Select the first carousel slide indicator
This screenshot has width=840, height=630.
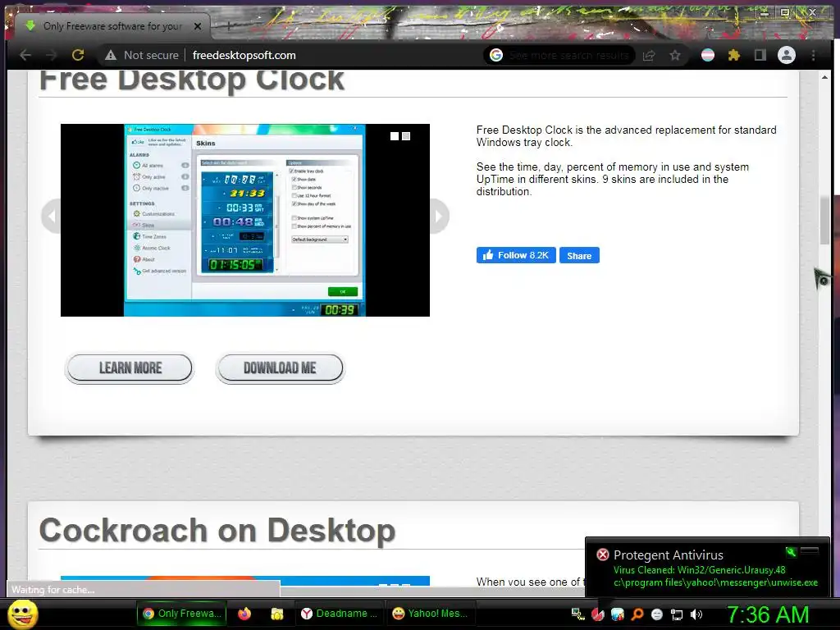(x=395, y=136)
